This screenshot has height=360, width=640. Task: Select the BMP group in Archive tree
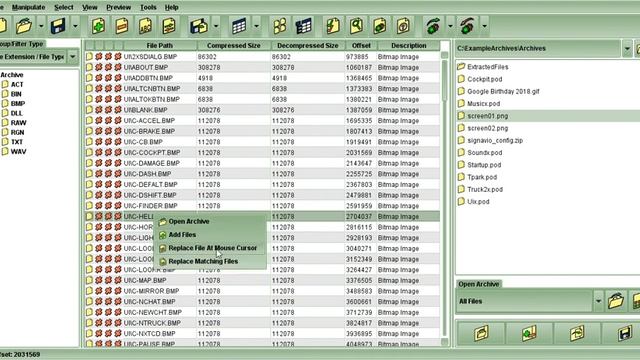click(18, 104)
